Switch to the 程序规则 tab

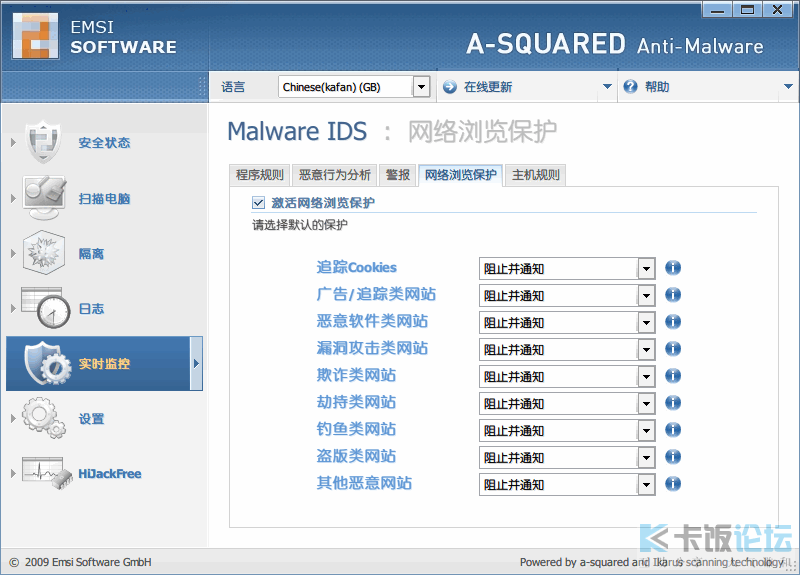[260, 175]
